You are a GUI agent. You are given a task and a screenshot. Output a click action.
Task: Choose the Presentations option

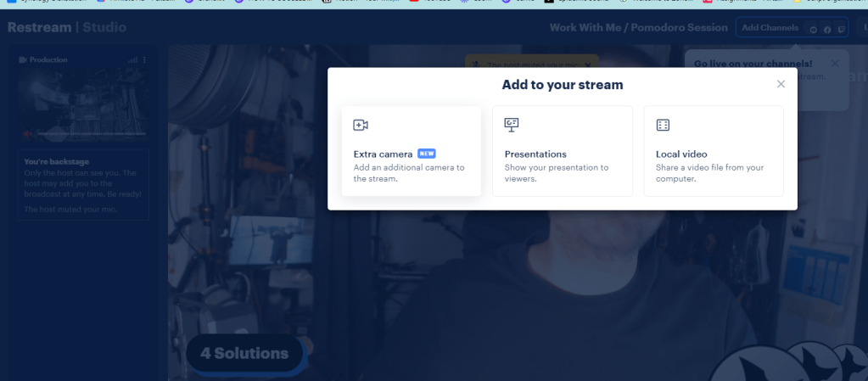click(x=563, y=151)
